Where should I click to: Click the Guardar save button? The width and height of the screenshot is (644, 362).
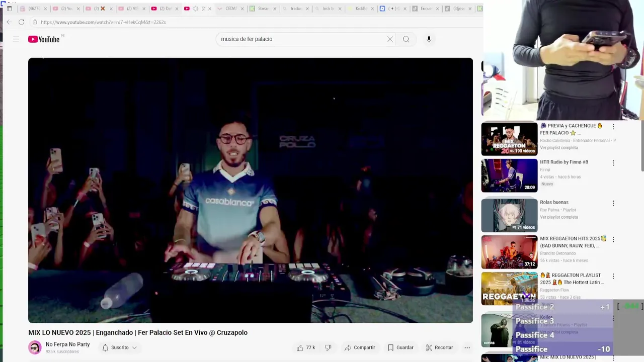[400, 347]
